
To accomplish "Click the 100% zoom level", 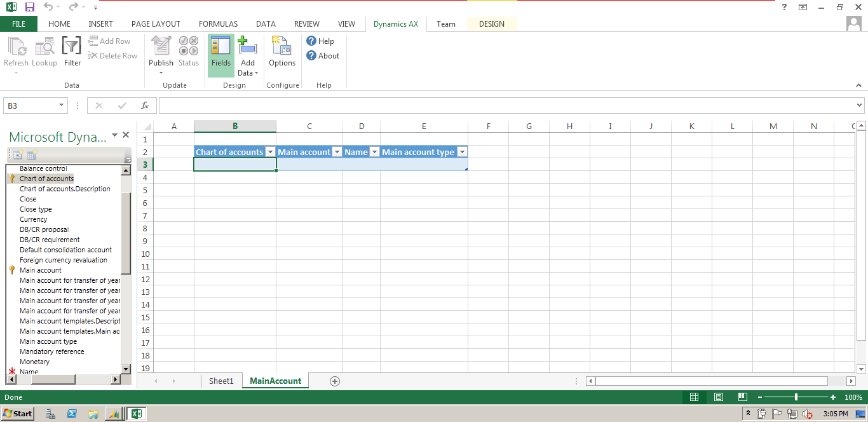I will (853, 397).
